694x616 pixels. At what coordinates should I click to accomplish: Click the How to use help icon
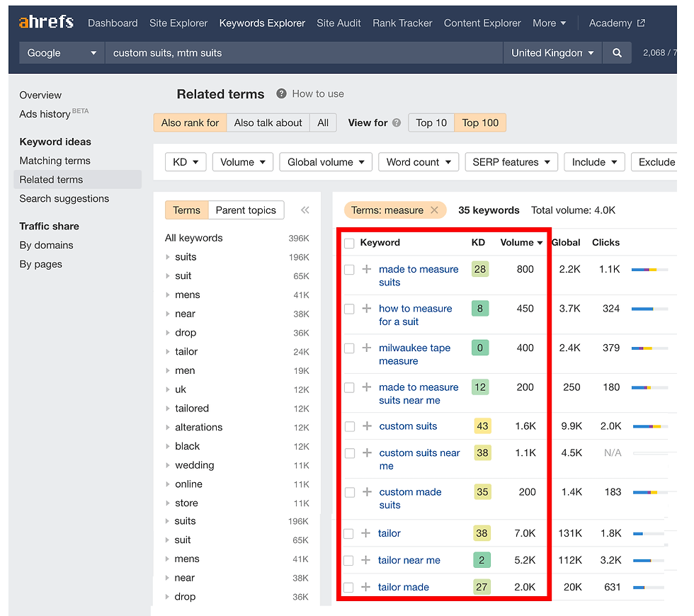tap(281, 93)
